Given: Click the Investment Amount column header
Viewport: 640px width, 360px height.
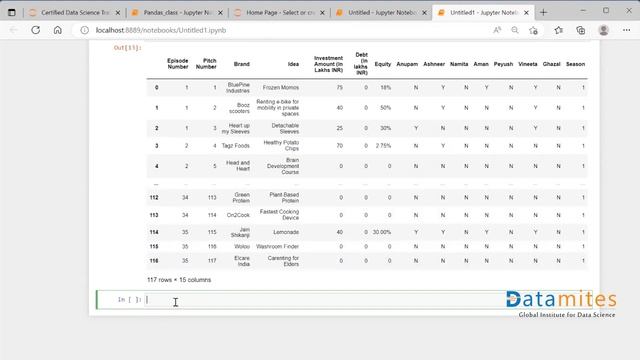Looking at the screenshot, I should [328, 64].
